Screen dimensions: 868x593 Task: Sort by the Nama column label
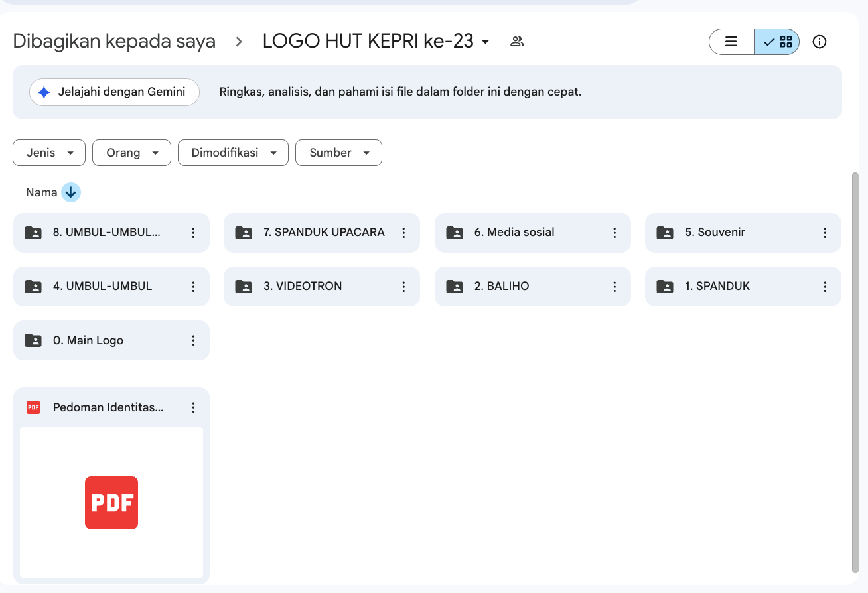42,192
